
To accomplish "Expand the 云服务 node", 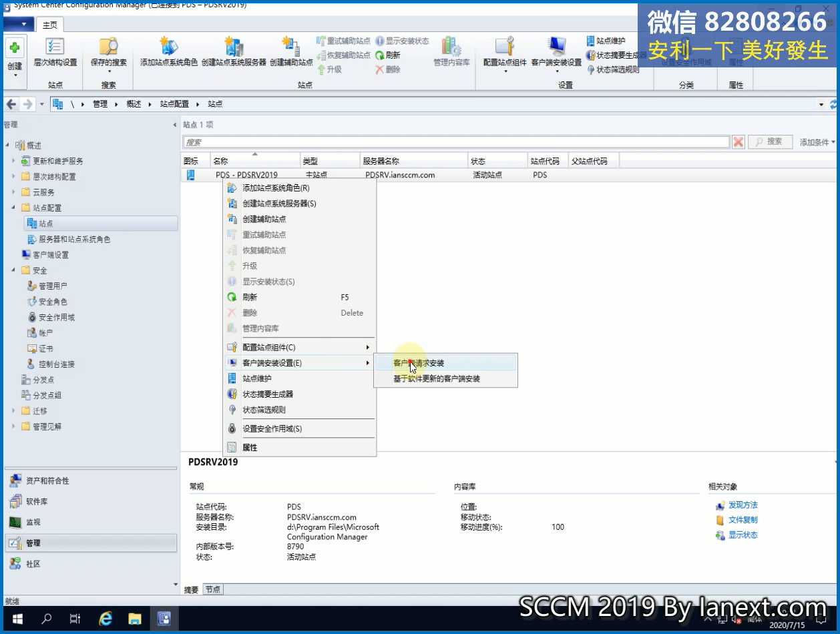I will coord(13,192).
